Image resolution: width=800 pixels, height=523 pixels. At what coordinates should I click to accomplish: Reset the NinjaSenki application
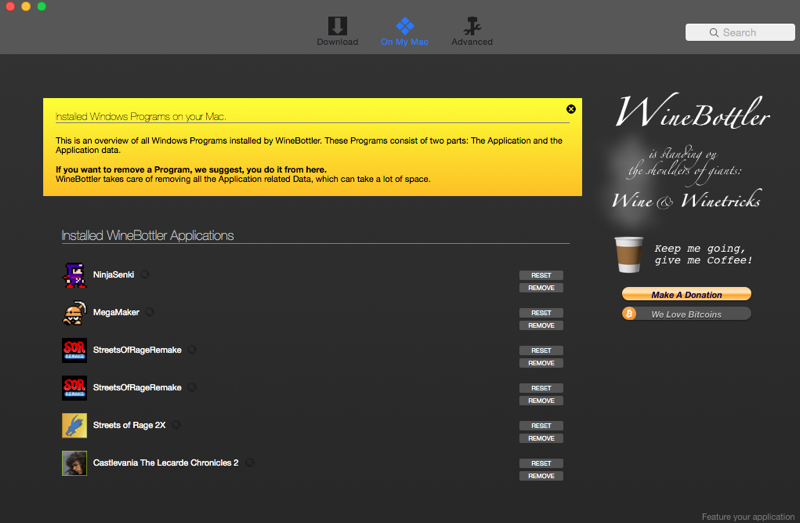click(541, 275)
